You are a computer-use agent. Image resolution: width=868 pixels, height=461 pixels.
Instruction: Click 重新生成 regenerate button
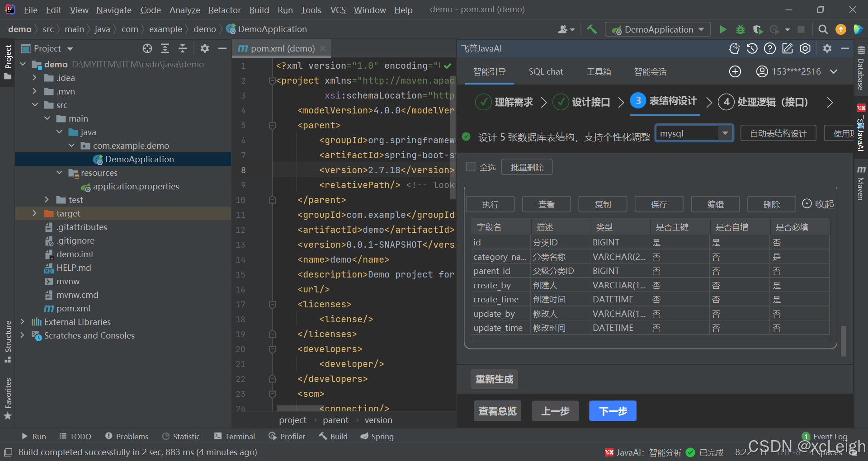click(x=494, y=379)
